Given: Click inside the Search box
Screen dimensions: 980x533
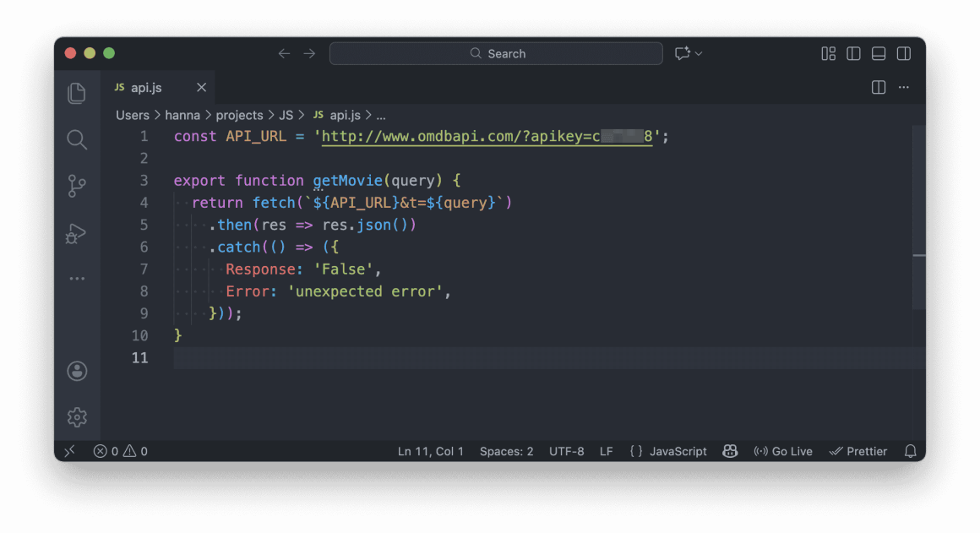Looking at the screenshot, I should coord(496,52).
